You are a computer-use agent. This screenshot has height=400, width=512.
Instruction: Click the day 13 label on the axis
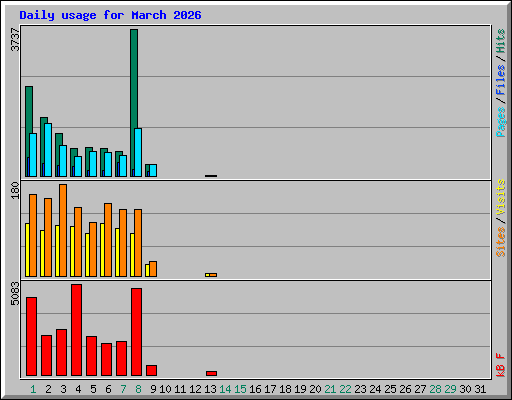[x=210, y=389]
